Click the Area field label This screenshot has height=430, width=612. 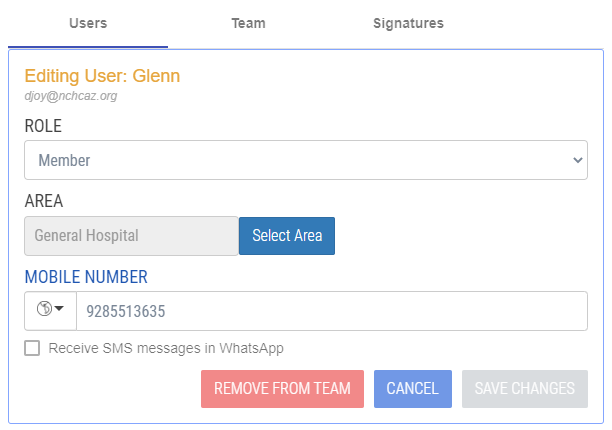[44, 201]
